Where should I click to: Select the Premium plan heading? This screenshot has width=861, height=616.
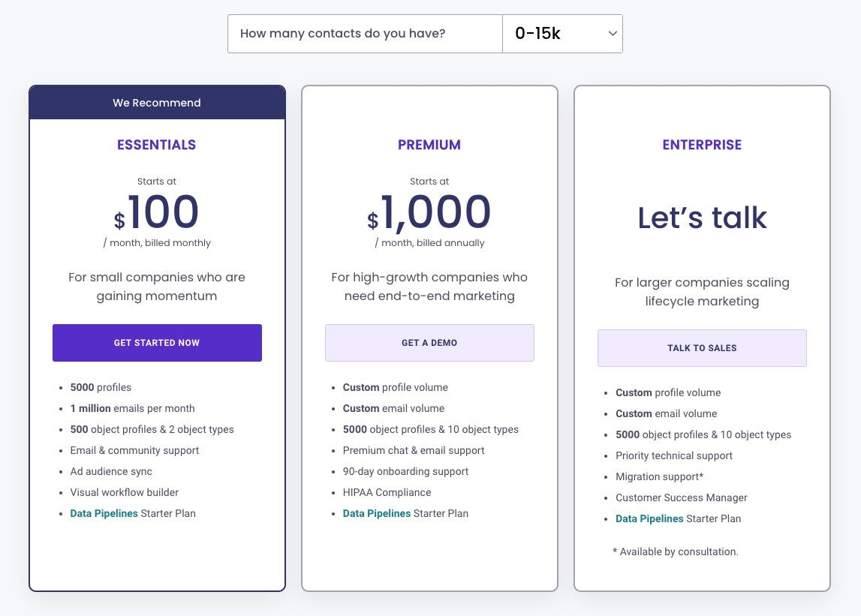tap(429, 145)
